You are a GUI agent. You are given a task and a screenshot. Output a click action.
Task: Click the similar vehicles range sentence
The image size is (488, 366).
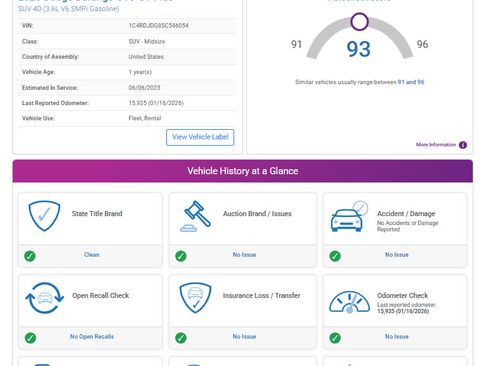tap(360, 82)
